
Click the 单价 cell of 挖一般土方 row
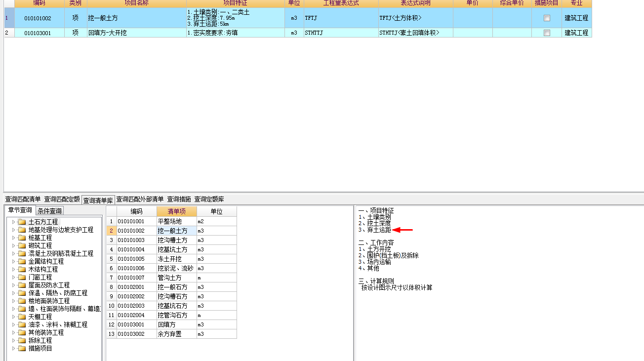473,18
